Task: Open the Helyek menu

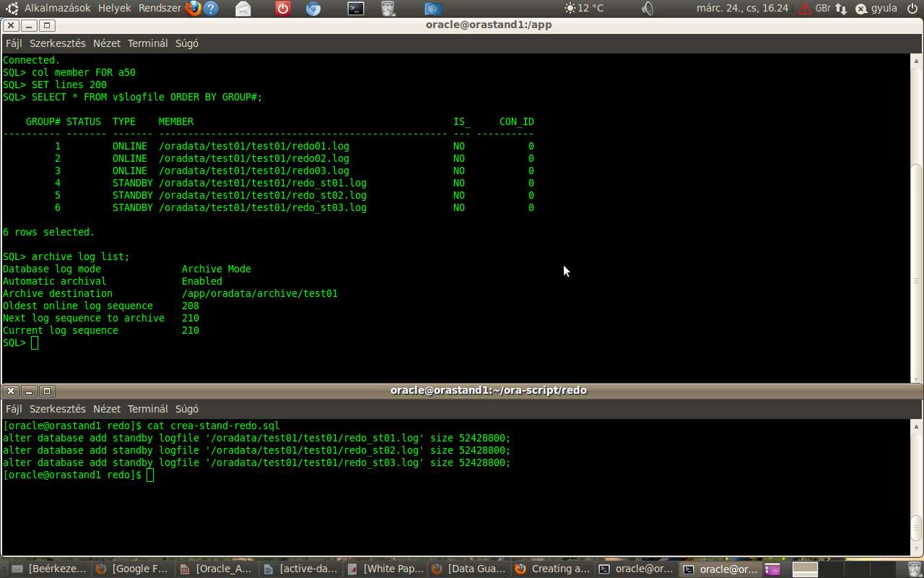Action: (x=114, y=8)
